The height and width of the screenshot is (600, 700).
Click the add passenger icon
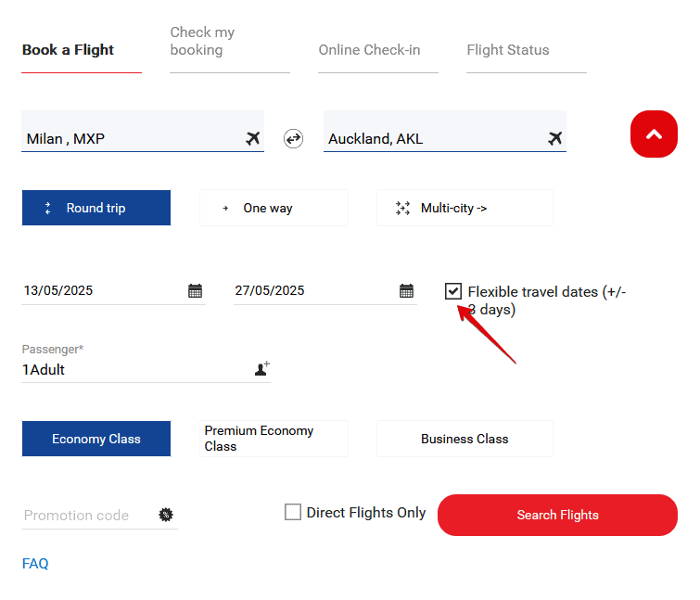[261, 369]
